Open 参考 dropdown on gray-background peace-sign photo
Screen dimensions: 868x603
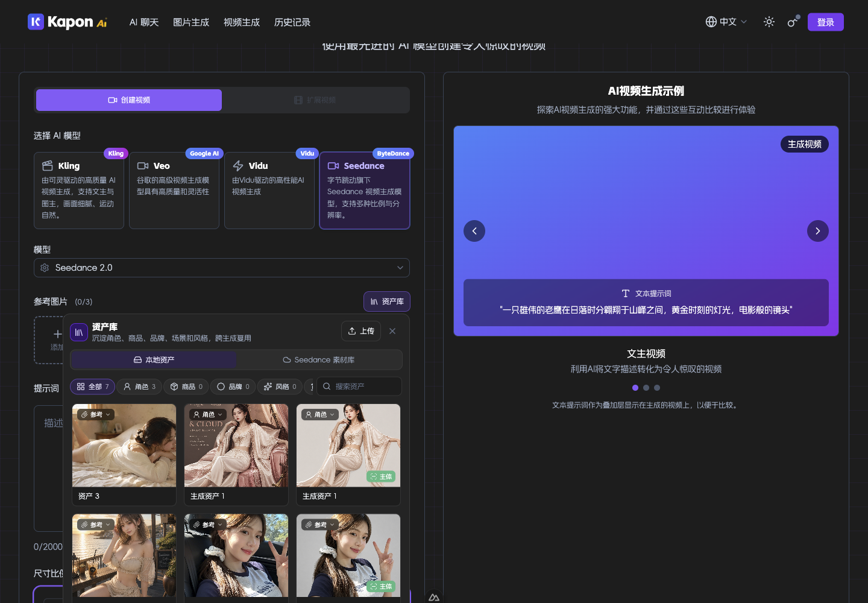click(x=320, y=525)
